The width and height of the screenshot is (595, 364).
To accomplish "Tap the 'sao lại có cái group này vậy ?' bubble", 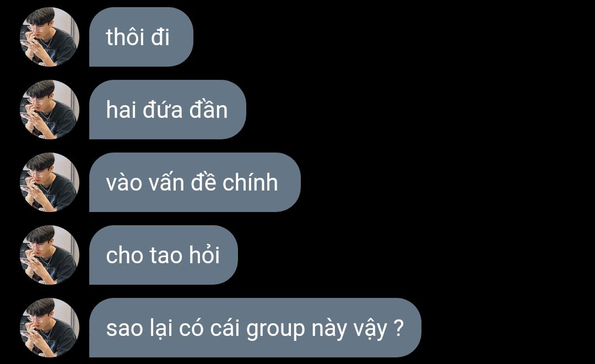I will [x=255, y=328].
